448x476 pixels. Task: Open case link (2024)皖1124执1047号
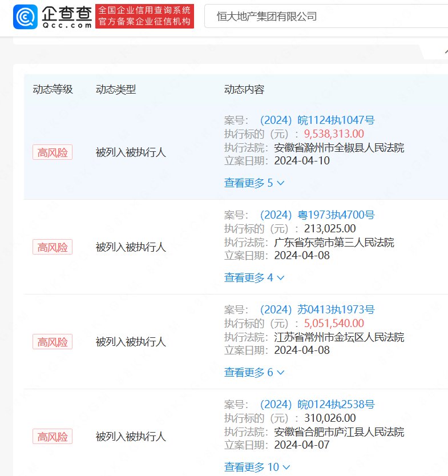pos(317,120)
